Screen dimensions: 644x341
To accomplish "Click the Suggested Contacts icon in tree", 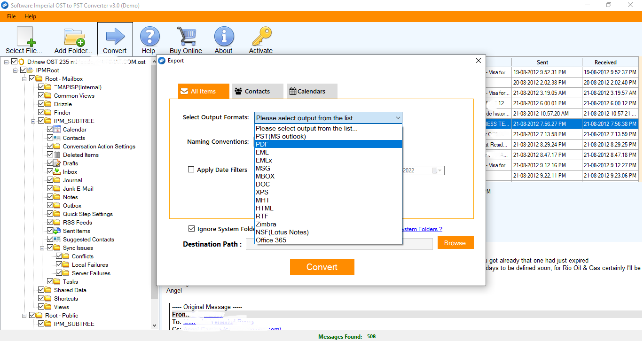I will [57, 240].
